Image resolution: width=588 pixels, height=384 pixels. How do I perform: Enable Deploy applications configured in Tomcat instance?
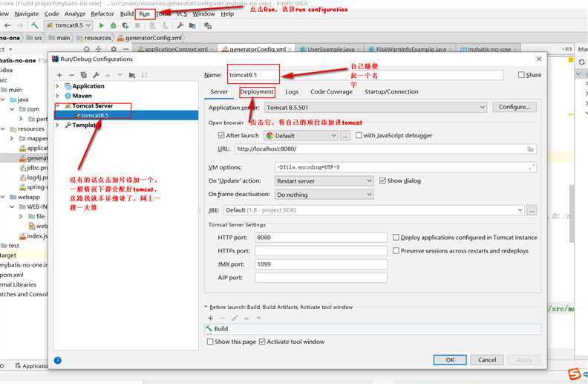[396, 237]
